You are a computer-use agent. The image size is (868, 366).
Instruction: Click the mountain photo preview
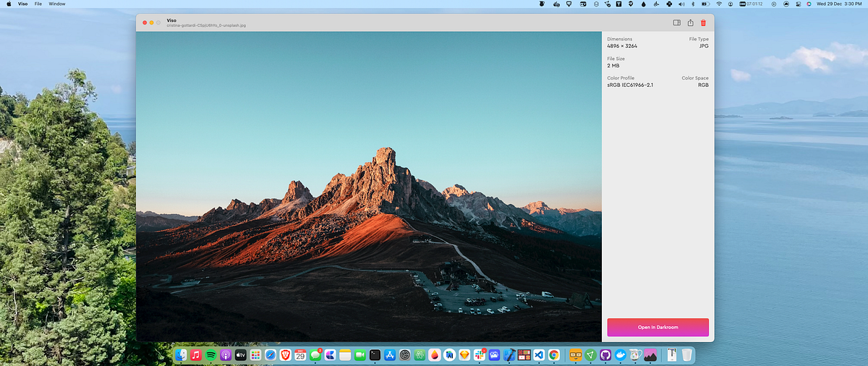click(x=369, y=187)
